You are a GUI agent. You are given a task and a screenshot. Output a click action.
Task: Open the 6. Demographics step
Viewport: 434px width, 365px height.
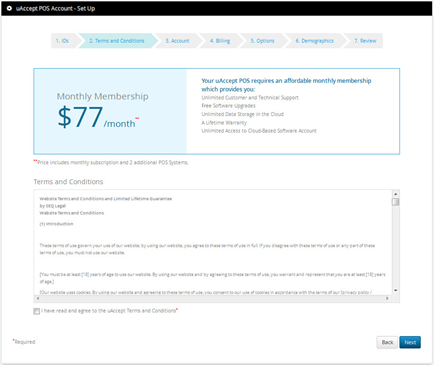[314, 41]
